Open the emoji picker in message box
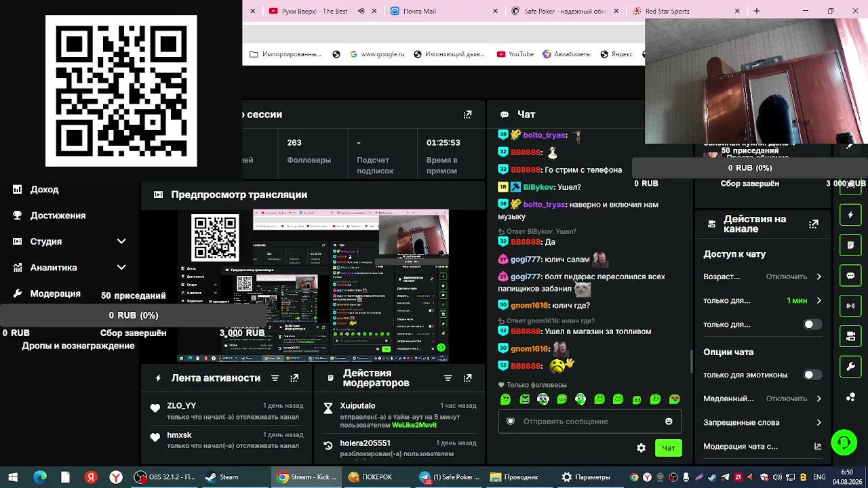 (669, 422)
